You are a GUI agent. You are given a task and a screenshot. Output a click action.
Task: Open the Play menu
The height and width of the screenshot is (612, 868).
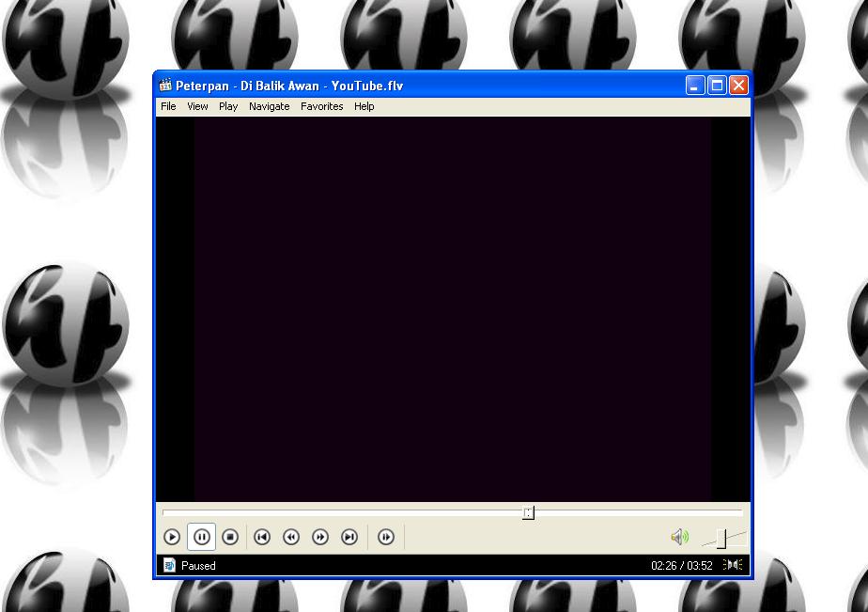coord(228,106)
